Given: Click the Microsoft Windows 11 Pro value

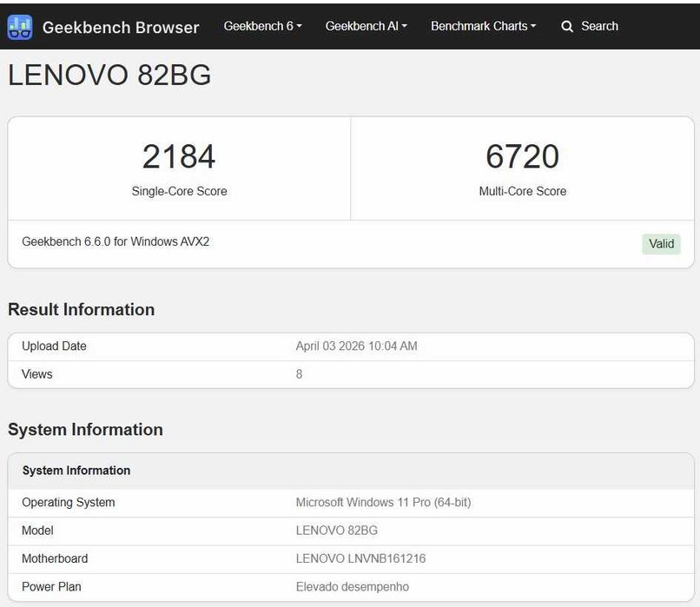Looking at the screenshot, I should pyautogui.click(x=383, y=502).
